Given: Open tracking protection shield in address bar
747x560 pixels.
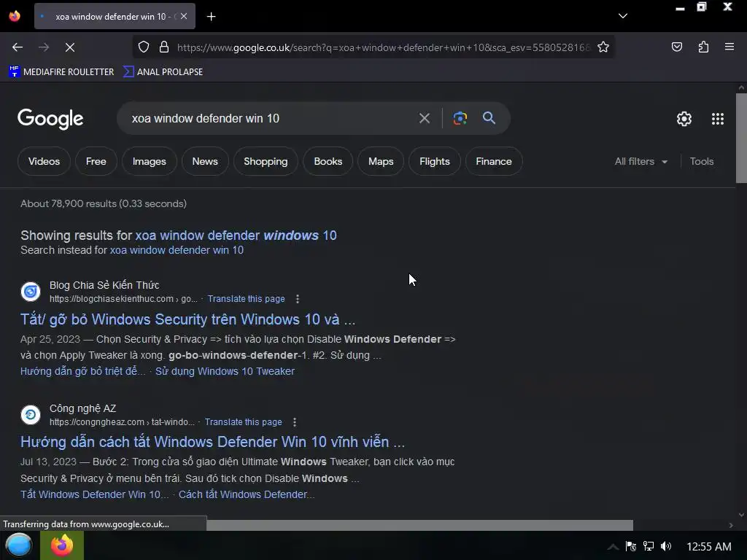Looking at the screenshot, I should 144,47.
